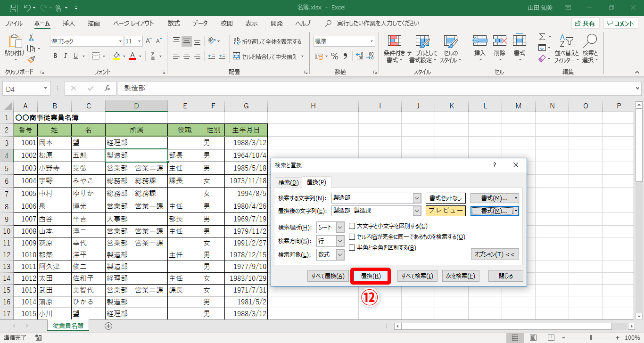Image resolution: width=644 pixels, height=343 pixels.
Task: Click the Increase Decimal icon
Action: tap(359, 56)
